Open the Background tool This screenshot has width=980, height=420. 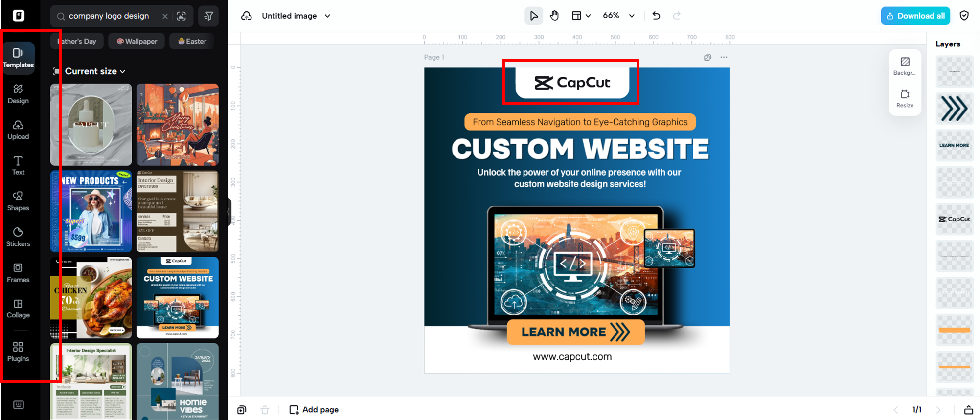905,66
